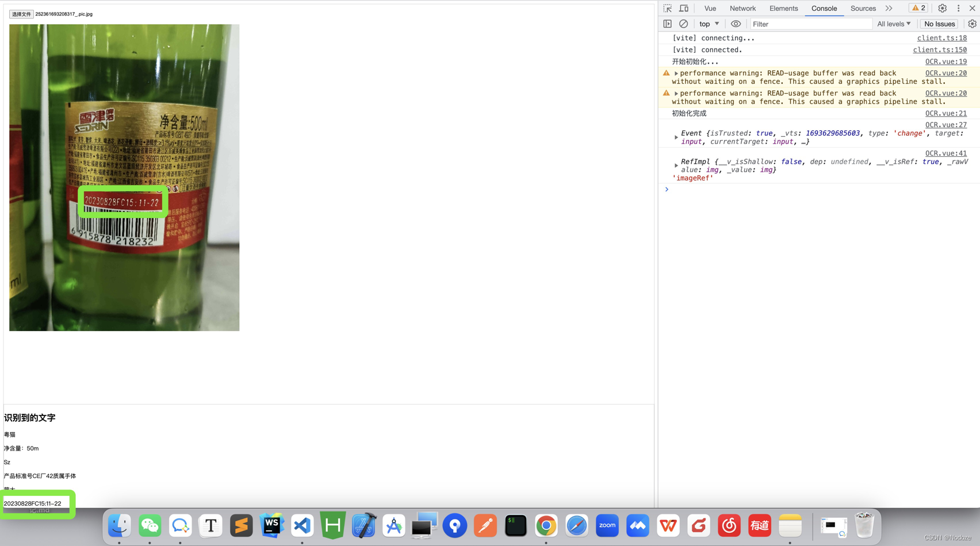Click the warnings counter showing 2 warnings
This screenshot has height=546, width=980.
(x=918, y=8)
